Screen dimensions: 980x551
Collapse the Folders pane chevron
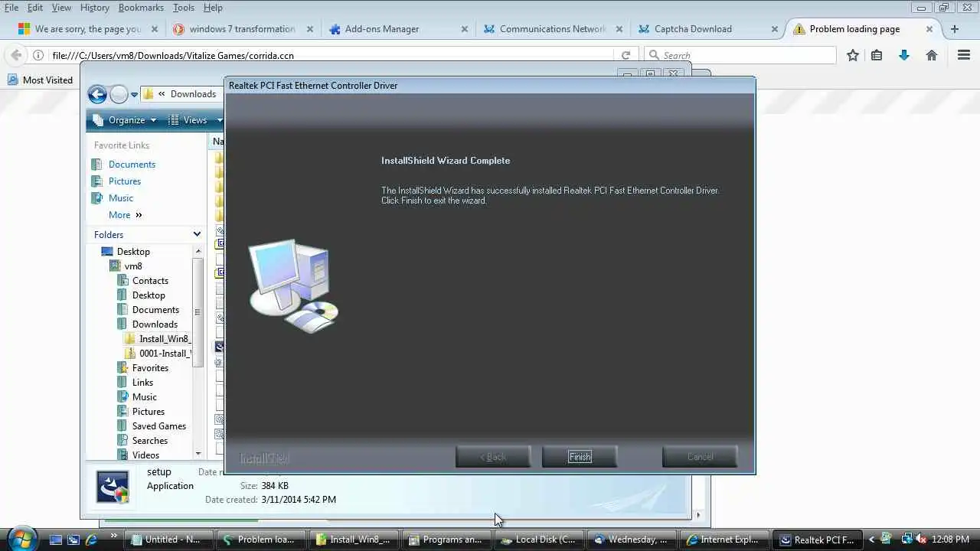pos(197,235)
